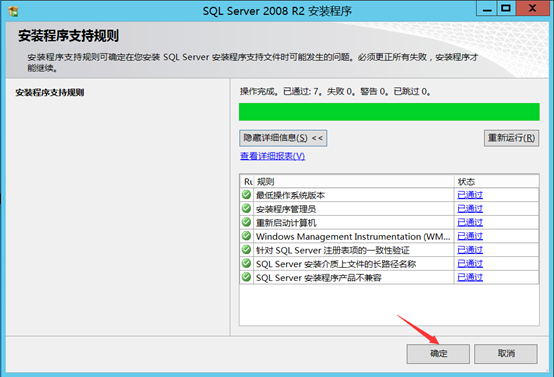Open the 查看详细报表(V) link
This screenshot has width=554, height=377.
272,156
